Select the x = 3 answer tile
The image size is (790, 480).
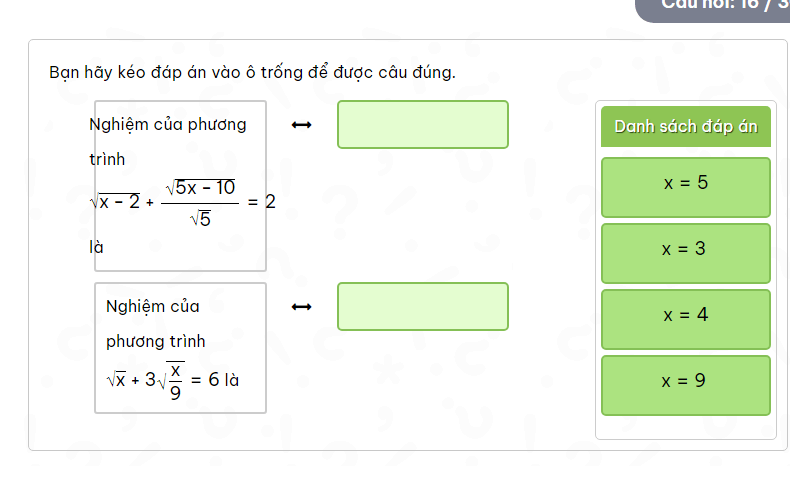click(685, 251)
